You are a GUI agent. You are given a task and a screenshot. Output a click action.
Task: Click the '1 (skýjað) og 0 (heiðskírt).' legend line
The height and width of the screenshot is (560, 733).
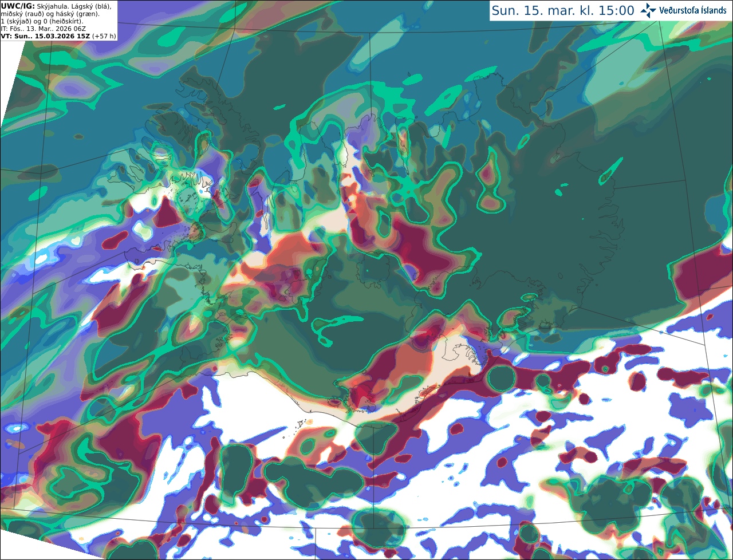coord(42,21)
